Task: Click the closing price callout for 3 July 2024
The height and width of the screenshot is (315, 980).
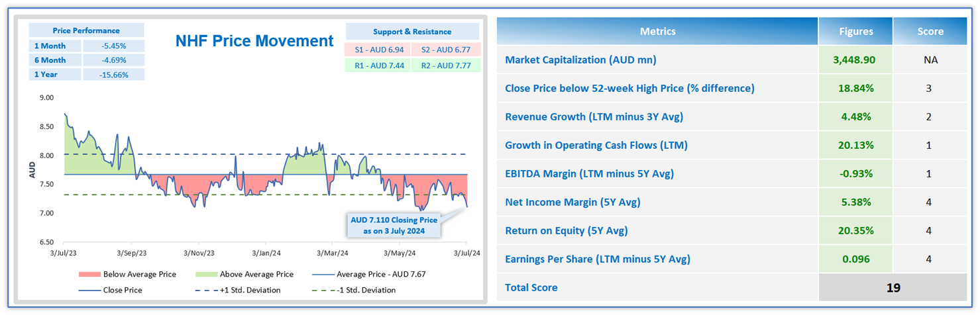Action: (x=396, y=226)
